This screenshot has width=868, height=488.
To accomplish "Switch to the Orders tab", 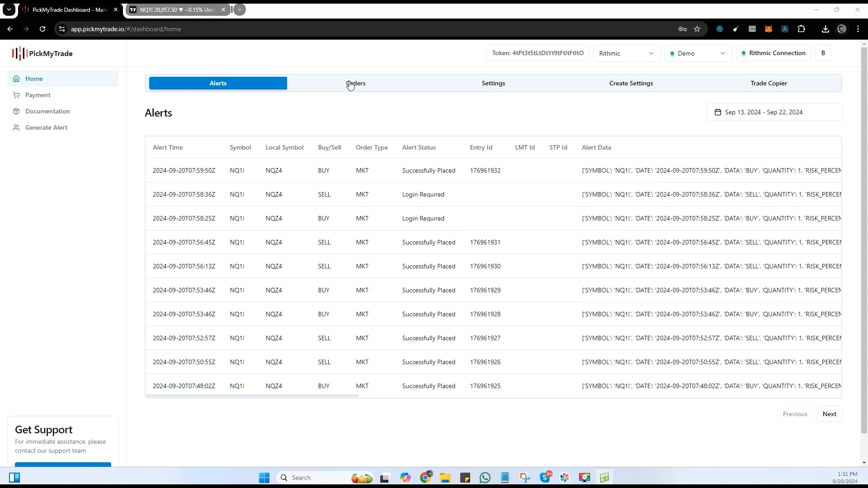I will pos(356,83).
